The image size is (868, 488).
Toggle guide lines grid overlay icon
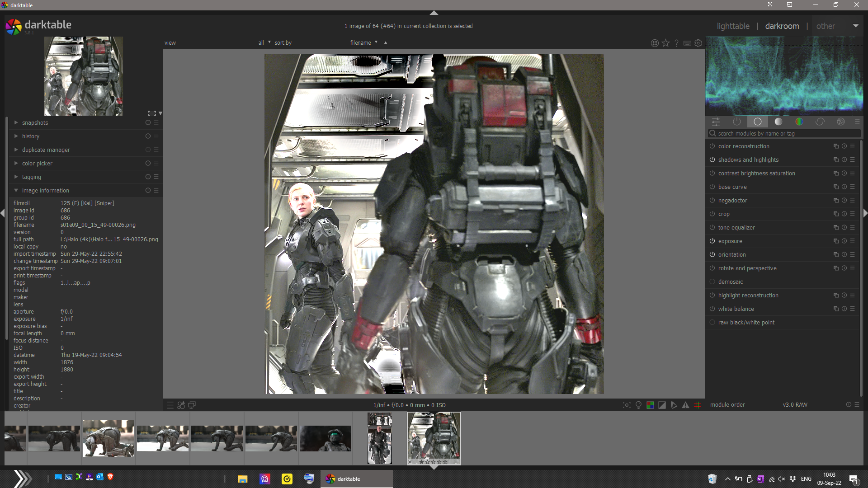[x=697, y=405]
